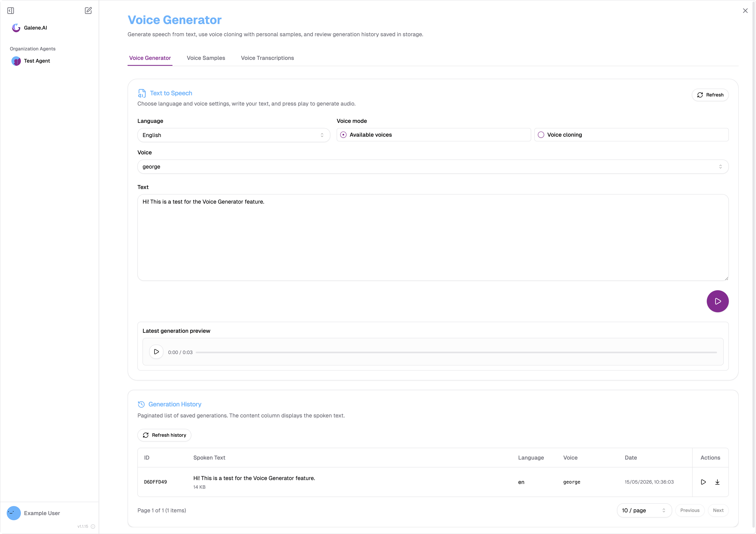The width and height of the screenshot is (756, 534).
Task: Click the en language cell
Action: [521, 482]
